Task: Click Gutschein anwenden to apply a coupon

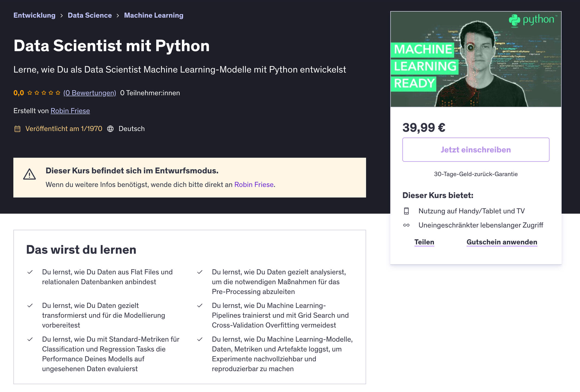Action: click(502, 242)
